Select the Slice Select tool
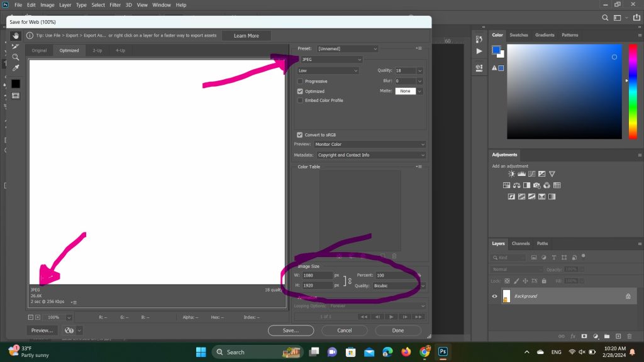Screen dimensions: 644x362 click(x=16, y=47)
